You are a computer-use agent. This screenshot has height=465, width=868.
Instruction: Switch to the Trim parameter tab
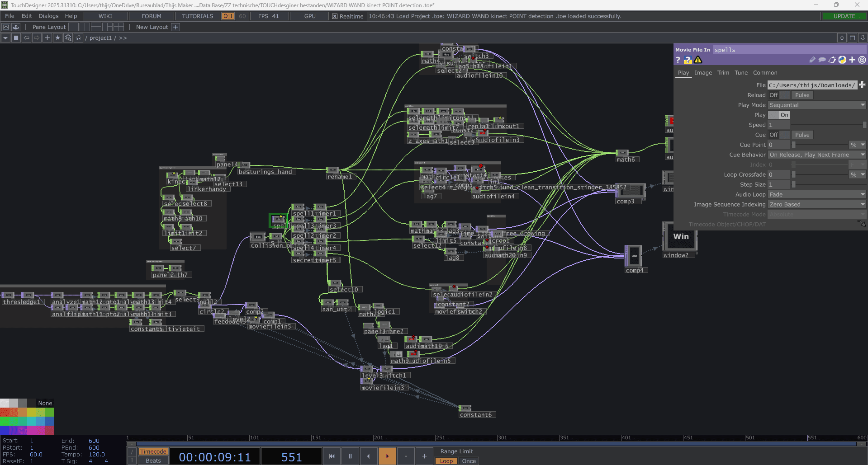(723, 73)
